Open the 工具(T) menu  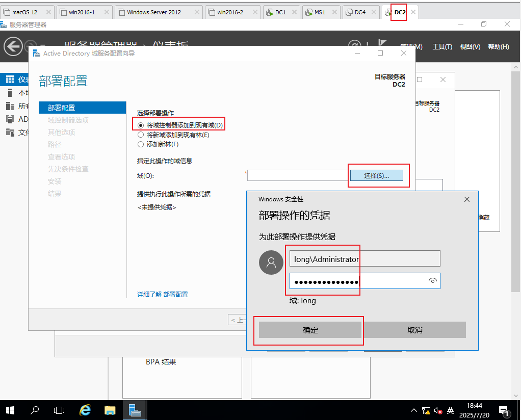pyautogui.click(x=442, y=47)
